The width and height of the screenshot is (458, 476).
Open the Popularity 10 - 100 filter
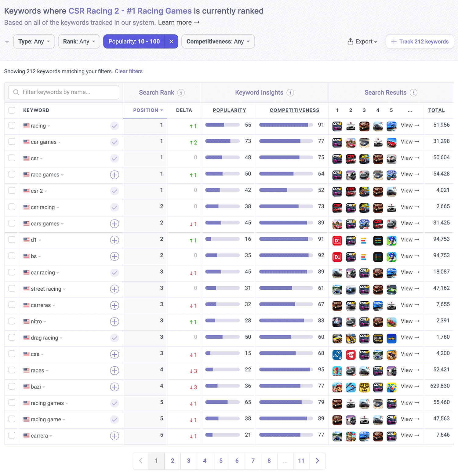[x=134, y=42]
